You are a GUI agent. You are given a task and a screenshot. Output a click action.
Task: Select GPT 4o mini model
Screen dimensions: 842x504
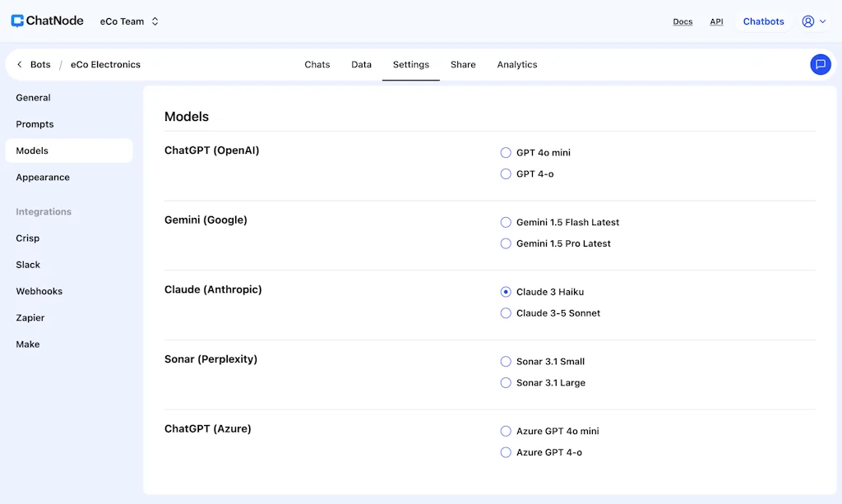tap(506, 152)
